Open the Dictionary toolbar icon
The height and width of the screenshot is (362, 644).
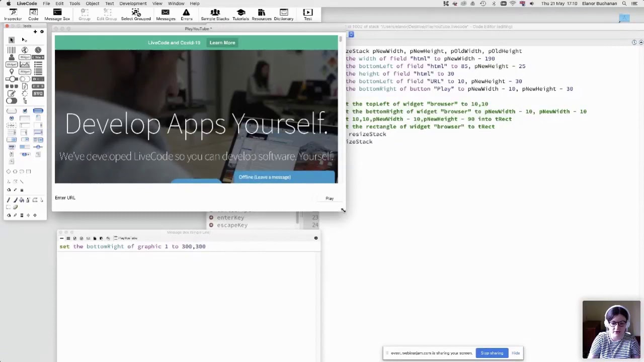284,15
